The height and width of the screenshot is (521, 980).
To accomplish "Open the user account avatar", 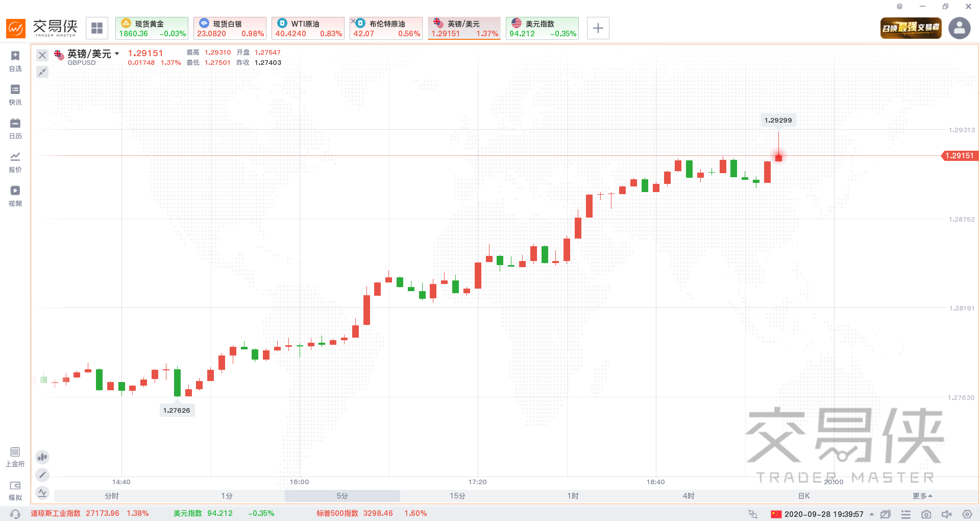I will pos(960,28).
